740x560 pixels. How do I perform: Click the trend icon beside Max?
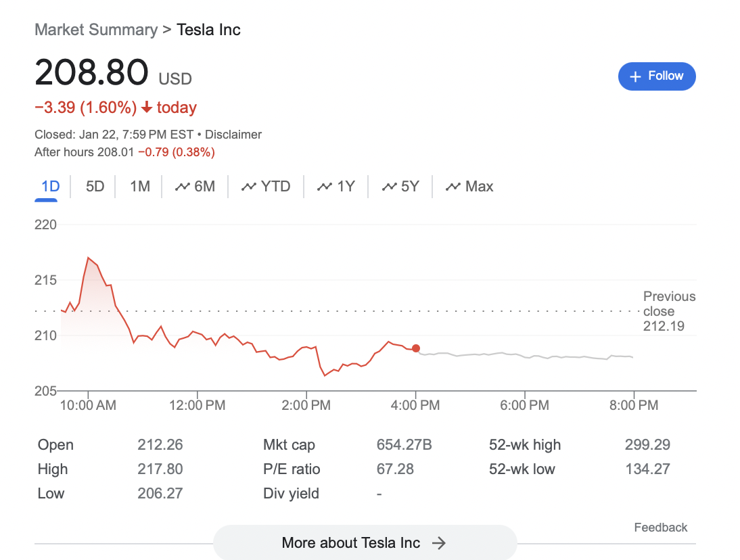453,187
